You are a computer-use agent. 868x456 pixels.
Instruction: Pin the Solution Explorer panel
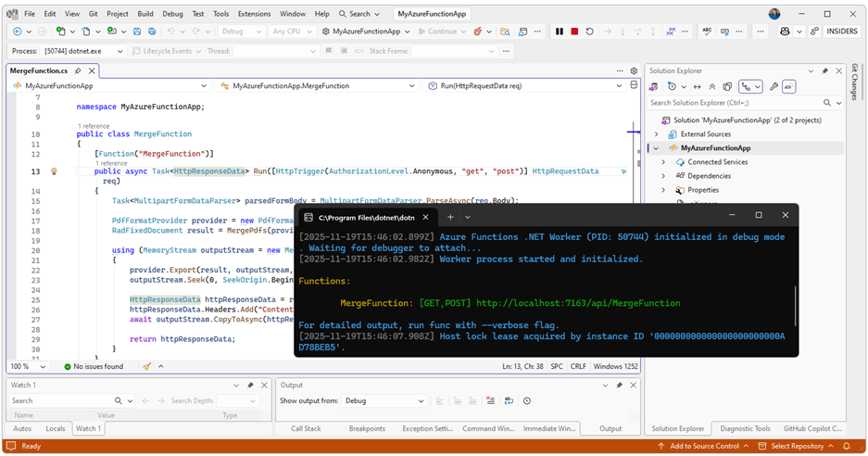pyautogui.click(x=824, y=71)
